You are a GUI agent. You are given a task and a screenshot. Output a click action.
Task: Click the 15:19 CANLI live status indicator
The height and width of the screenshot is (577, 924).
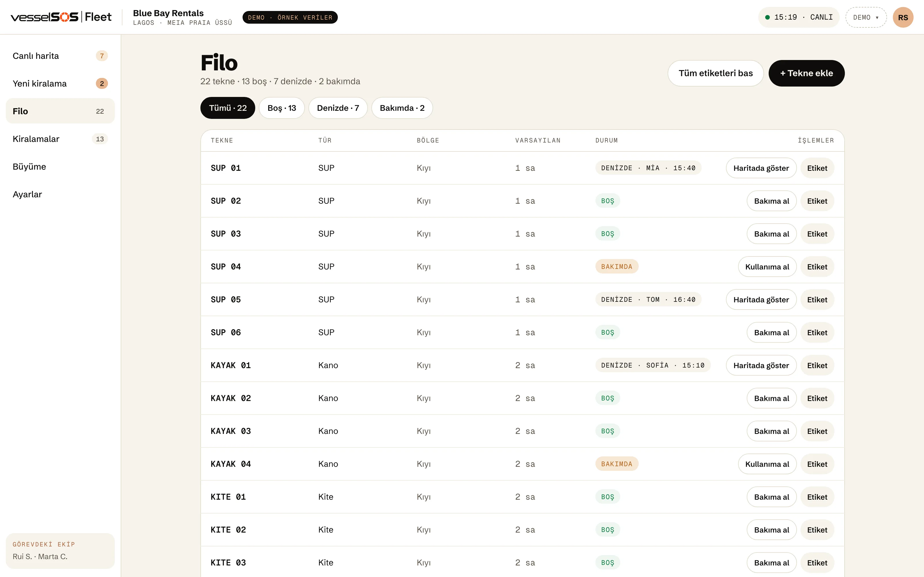(x=799, y=18)
